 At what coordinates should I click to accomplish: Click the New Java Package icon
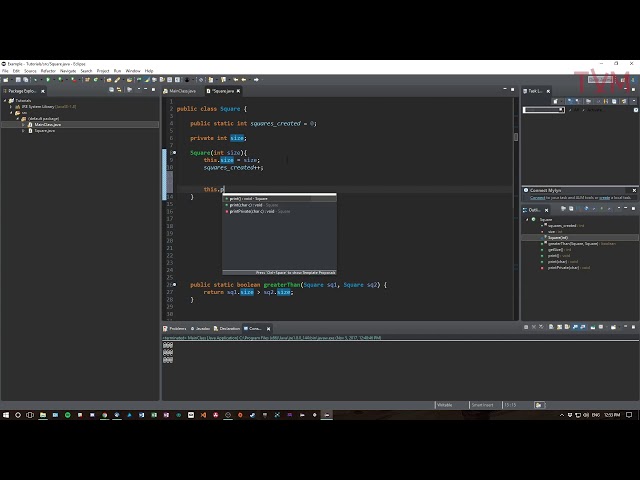pyautogui.click(x=87, y=80)
